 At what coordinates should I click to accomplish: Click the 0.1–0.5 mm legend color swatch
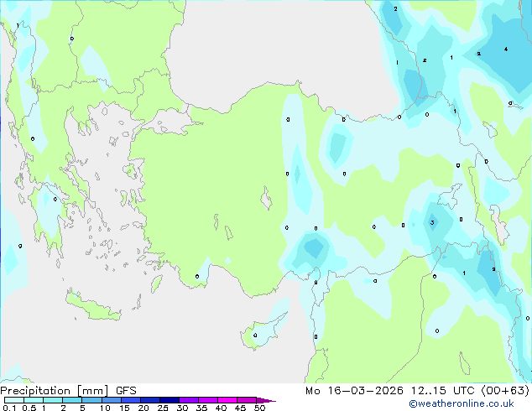pyautogui.click(x=14, y=400)
